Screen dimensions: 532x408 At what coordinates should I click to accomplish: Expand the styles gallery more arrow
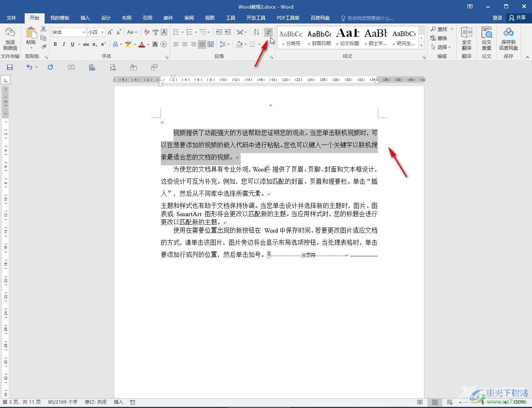pyautogui.click(x=422, y=46)
